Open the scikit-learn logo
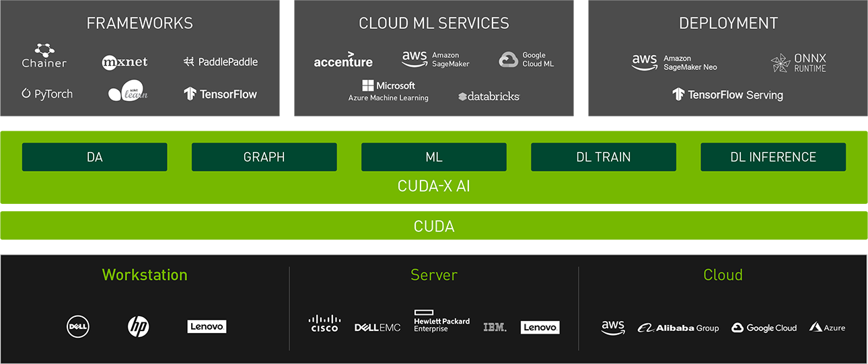The image size is (868, 364). click(128, 93)
